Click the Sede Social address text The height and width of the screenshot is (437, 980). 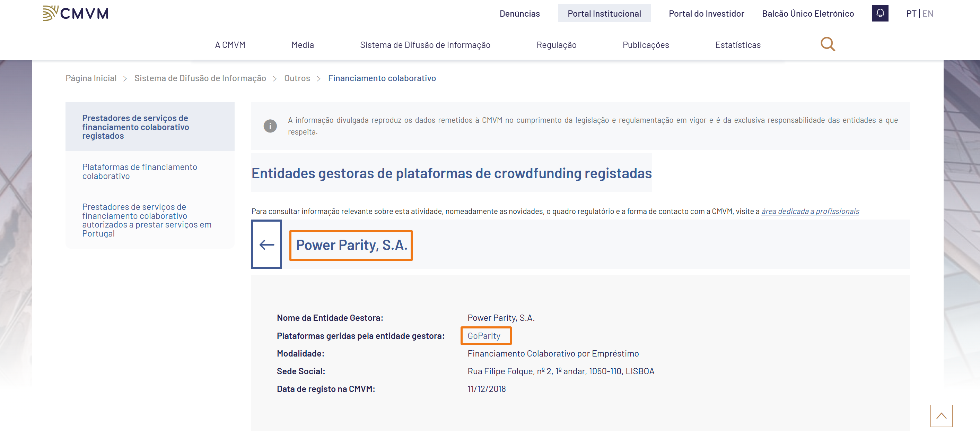561,371
